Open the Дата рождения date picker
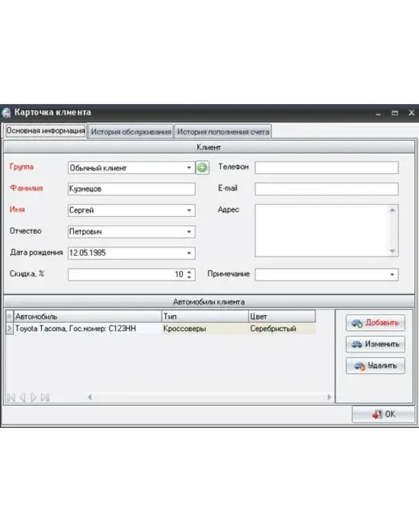The image size is (419, 532). 189,253
